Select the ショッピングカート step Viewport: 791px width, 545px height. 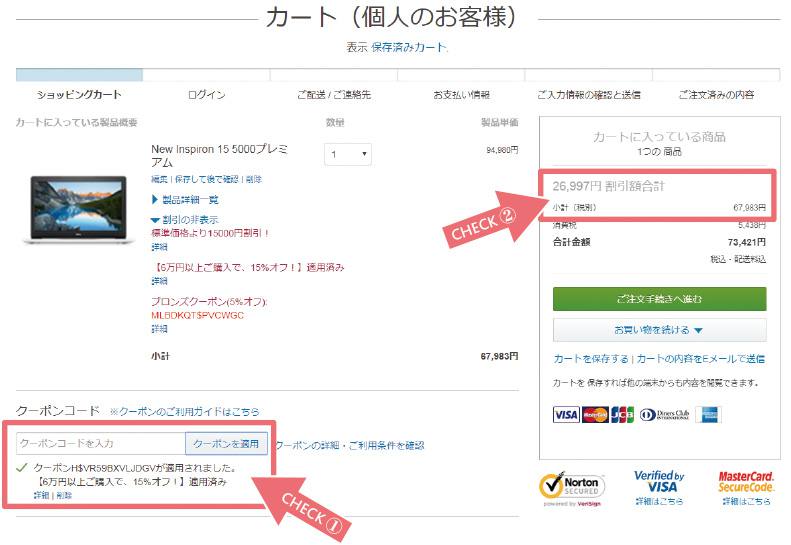[x=79, y=94]
